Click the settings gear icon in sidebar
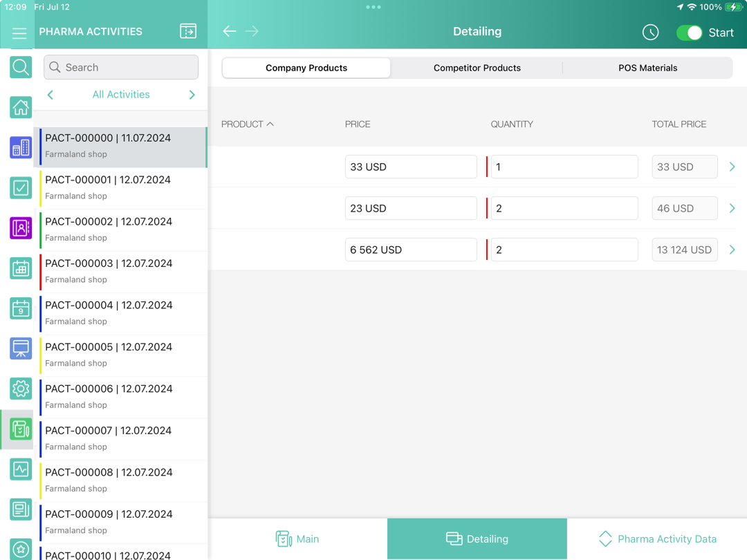This screenshot has width=747, height=560. (x=21, y=389)
